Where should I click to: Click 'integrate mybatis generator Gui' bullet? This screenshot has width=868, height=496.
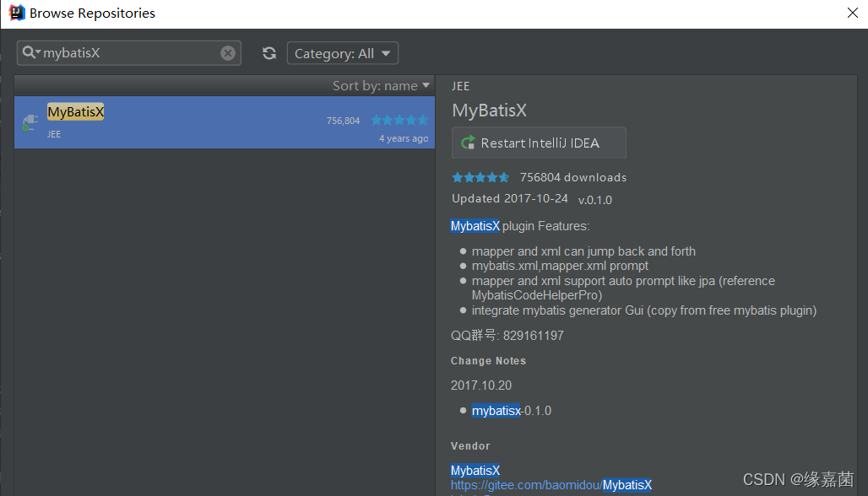coord(643,310)
